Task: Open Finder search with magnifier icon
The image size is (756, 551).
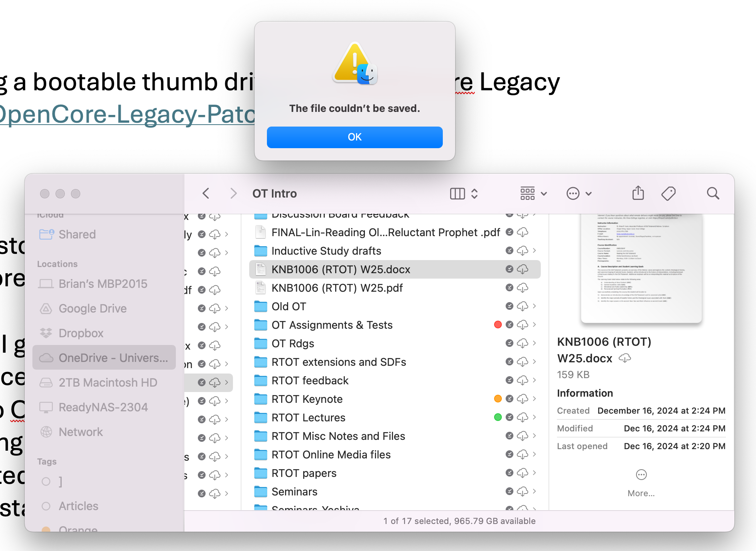Action: tap(713, 193)
